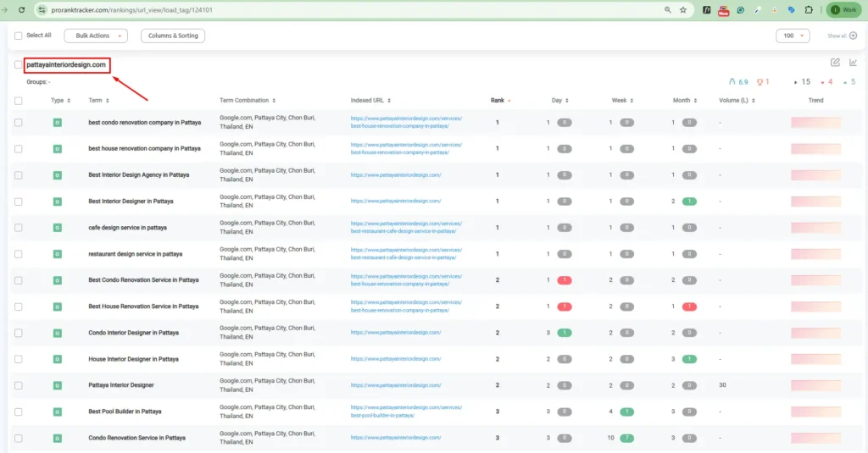Open indexed URL for Pattaya Interior Designer row
This screenshot has height=453, width=868.
coord(396,385)
